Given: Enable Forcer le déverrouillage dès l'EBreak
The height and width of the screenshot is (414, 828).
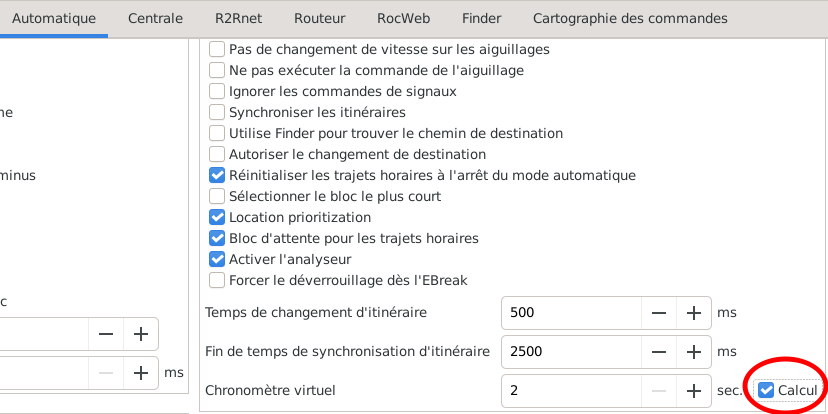Looking at the screenshot, I should 217,280.
